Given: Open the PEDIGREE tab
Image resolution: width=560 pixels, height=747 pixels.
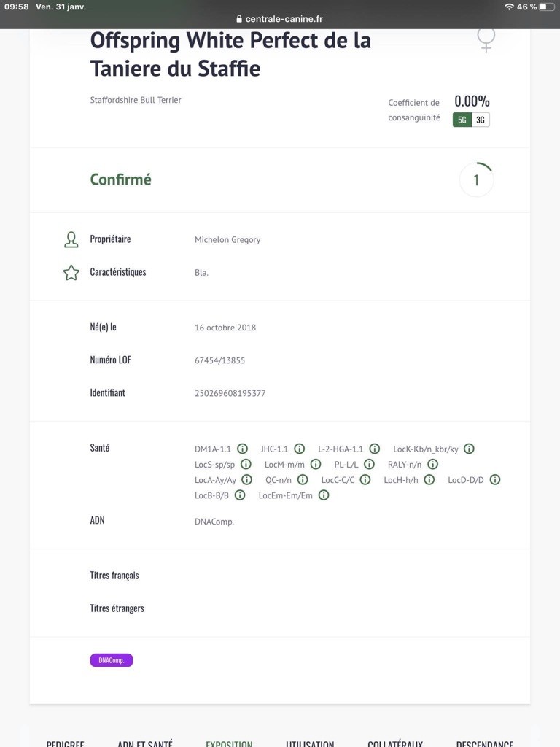Looking at the screenshot, I should tap(65, 743).
